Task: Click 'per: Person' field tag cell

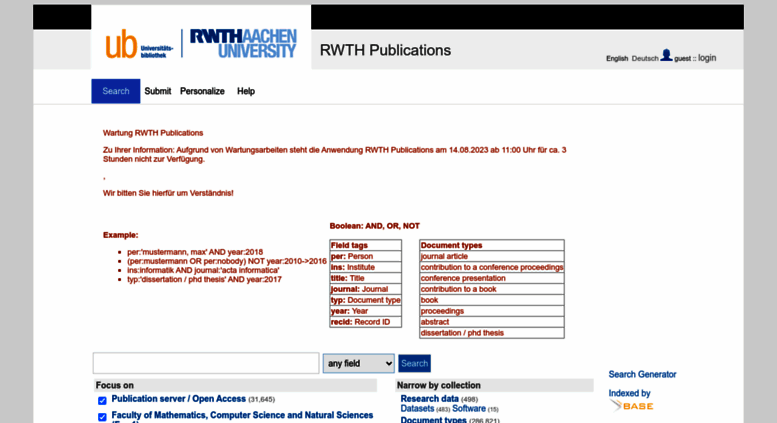Action: (x=366, y=257)
